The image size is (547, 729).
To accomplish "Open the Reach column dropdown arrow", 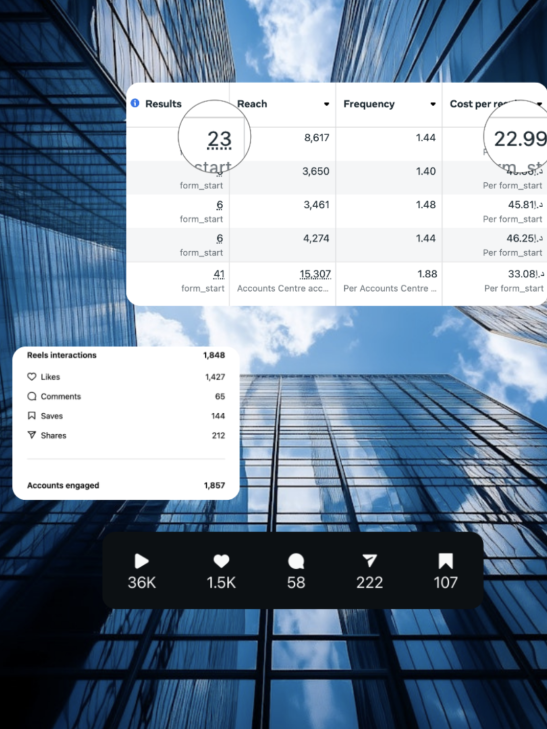I will pyautogui.click(x=326, y=104).
